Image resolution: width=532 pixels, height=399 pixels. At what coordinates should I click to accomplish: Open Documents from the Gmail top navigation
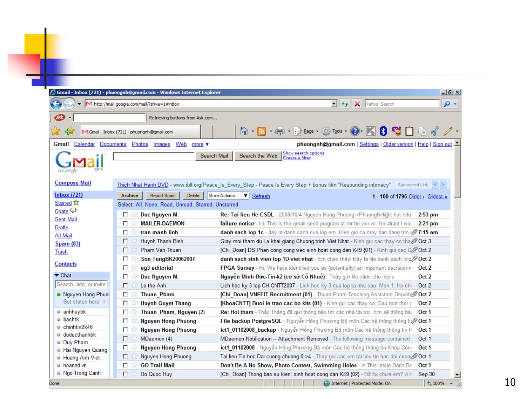[x=113, y=144]
